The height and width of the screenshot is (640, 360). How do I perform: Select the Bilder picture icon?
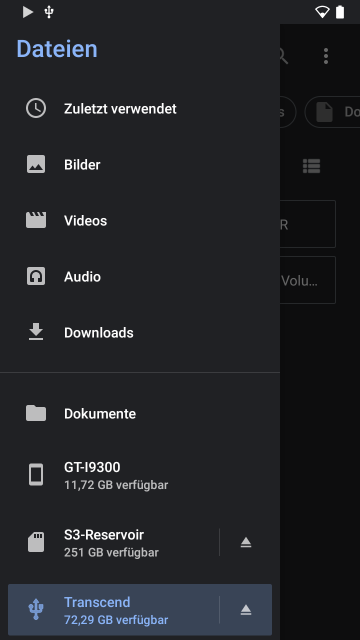[36, 164]
